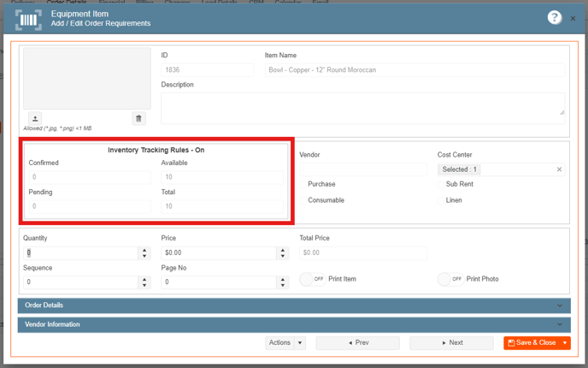Click the Total Price field
588x368 pixels.
click(363, 252)
